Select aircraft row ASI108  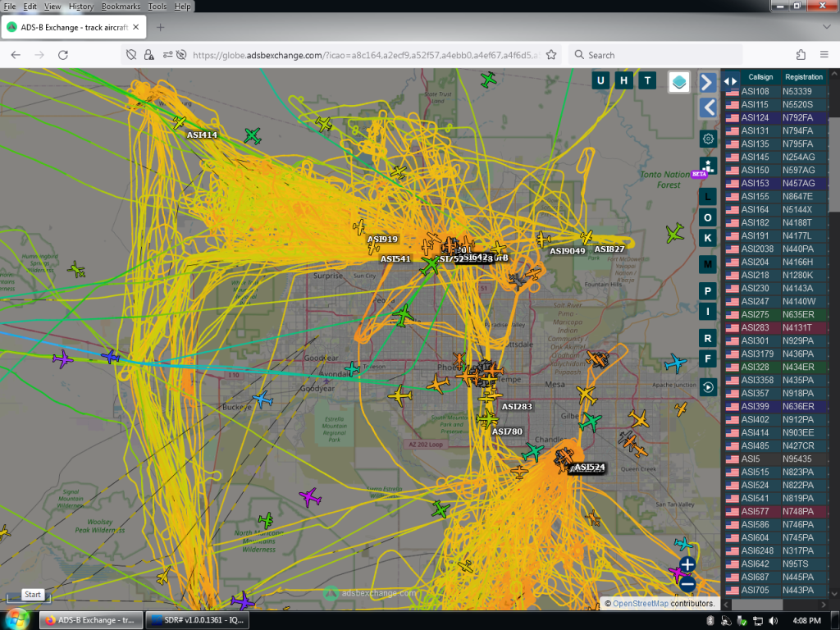click(777, 92)
